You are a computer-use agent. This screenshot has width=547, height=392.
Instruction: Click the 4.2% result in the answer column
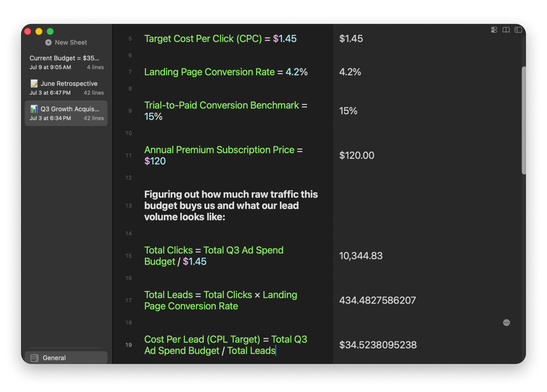coord(350,72)
